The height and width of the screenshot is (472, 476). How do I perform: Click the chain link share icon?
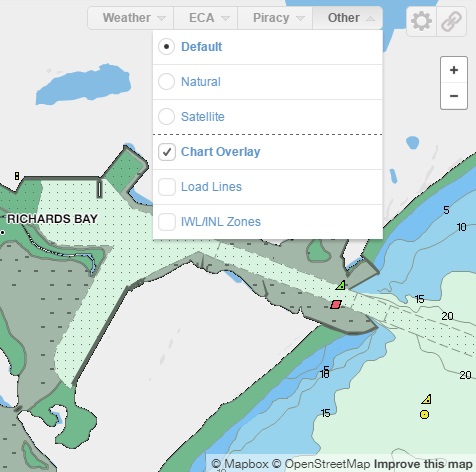click(x=451, y=21)
